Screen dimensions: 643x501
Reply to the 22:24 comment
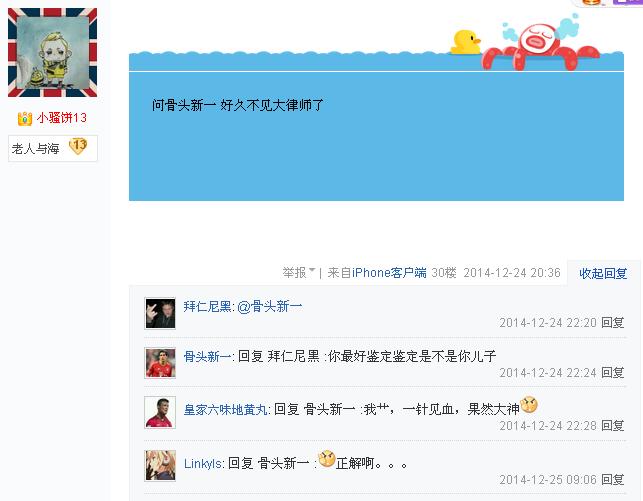coord(613,373)
